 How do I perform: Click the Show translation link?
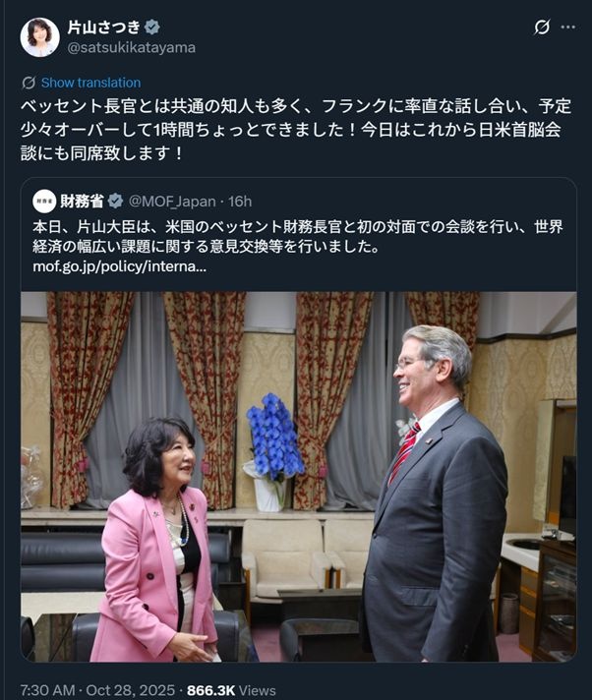[x=91, y=83]
